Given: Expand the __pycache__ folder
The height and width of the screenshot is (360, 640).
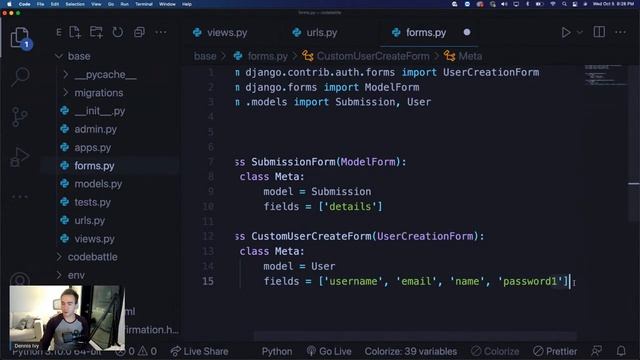Looking at the screenshot, I should (105, 74).
